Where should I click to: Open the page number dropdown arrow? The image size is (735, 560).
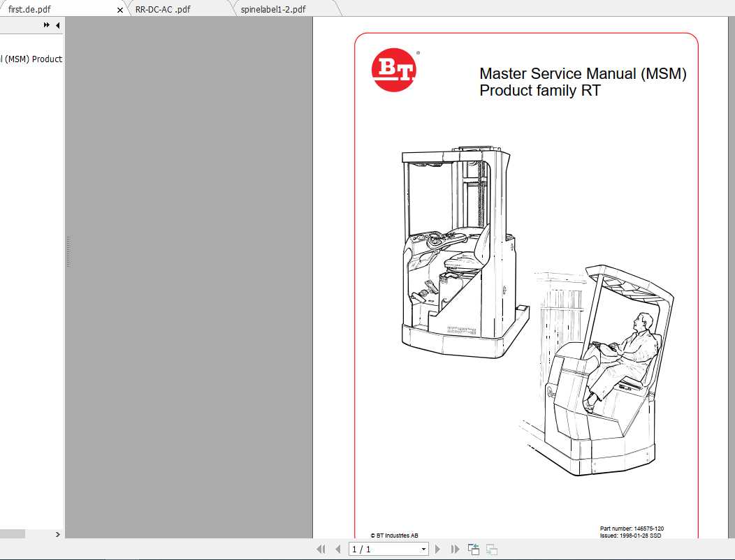423,549
